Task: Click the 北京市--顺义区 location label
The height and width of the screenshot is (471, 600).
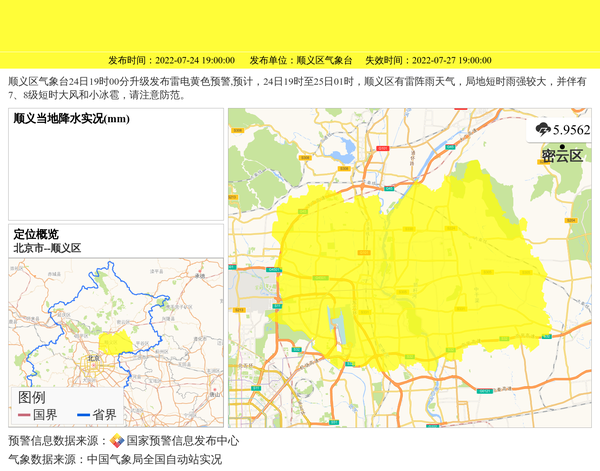Action: pos(47,248)
